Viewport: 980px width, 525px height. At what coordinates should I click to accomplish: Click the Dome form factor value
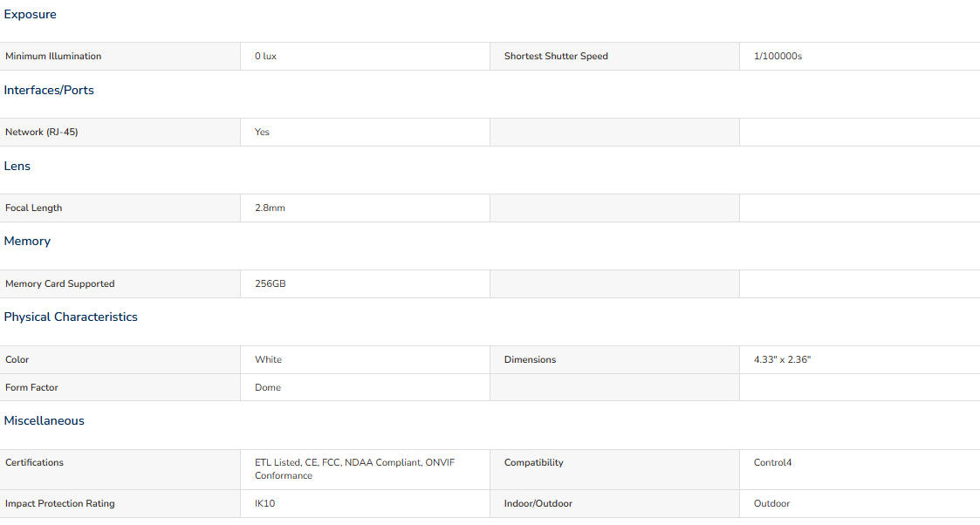point(268,388)
